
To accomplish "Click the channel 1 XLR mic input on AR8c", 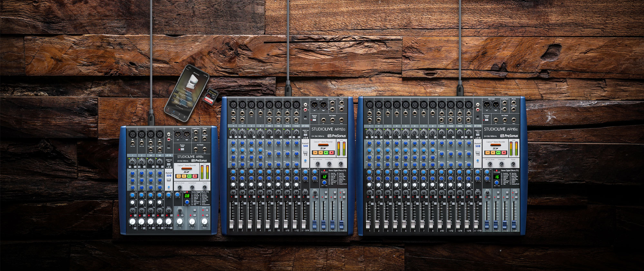I will point(132,134).
